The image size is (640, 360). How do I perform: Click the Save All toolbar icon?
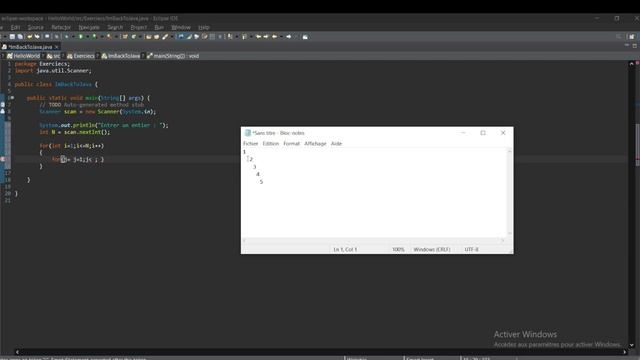(20, 37)
